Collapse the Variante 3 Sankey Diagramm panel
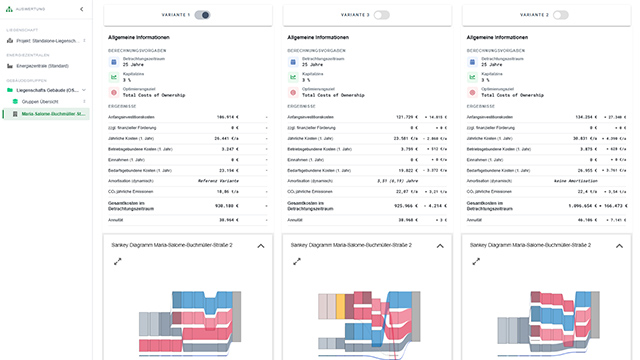This screenshot has width=640, height=360. [x=440, y=246]
